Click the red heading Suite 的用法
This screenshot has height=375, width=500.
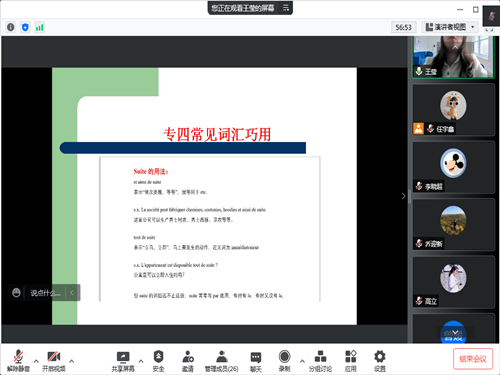coord(151,171)
